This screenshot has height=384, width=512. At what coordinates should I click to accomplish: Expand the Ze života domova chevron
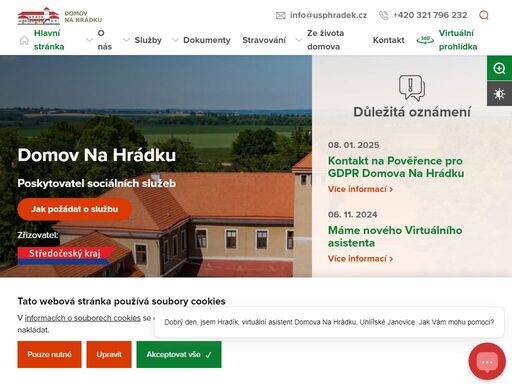[x=299, y=40]
